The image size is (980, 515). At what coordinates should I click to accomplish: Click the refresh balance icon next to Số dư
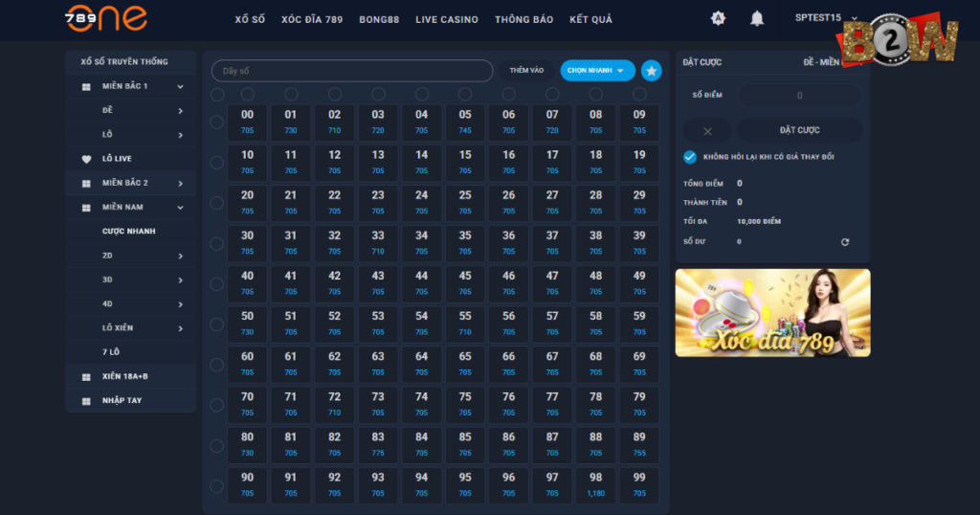[845, 242]
